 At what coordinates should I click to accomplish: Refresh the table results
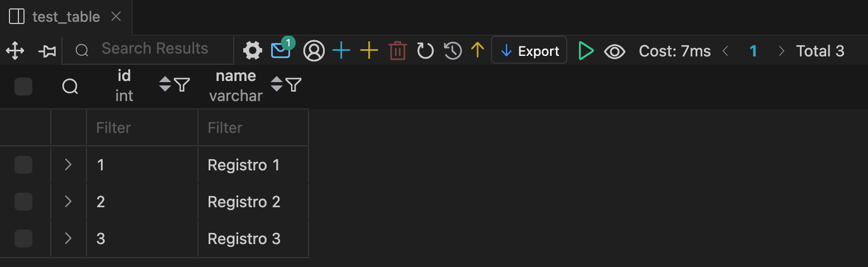[425, 51]
